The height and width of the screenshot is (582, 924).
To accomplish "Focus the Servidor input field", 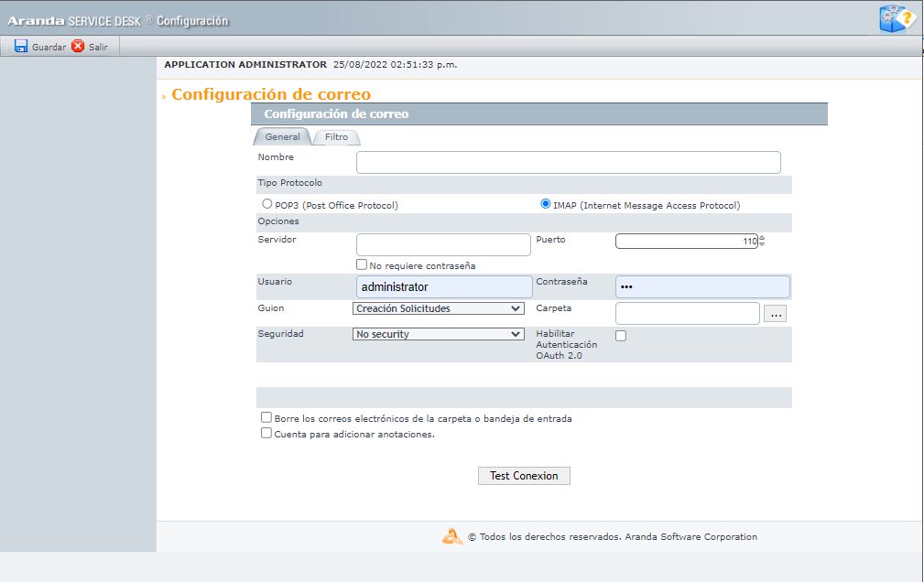I will (x=443, y=244).
